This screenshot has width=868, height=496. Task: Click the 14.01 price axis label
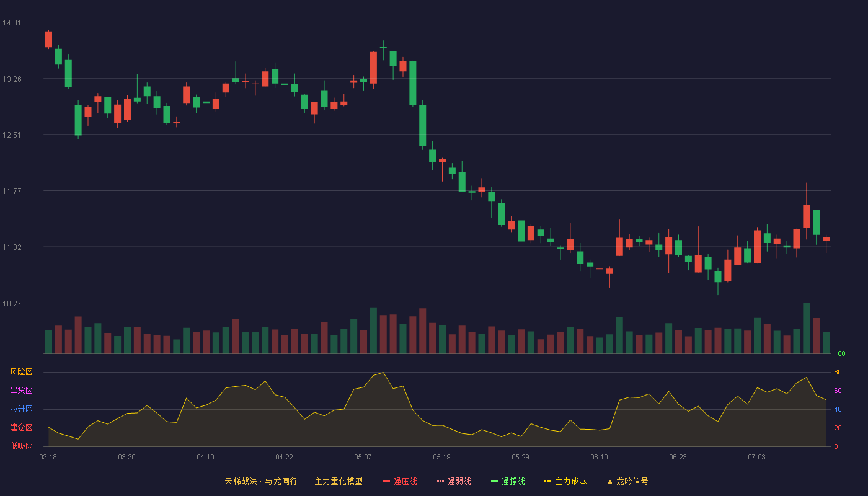11,23
